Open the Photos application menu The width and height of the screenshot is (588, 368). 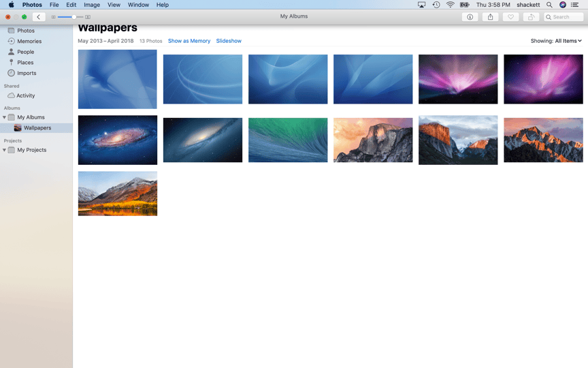(32, 5)
